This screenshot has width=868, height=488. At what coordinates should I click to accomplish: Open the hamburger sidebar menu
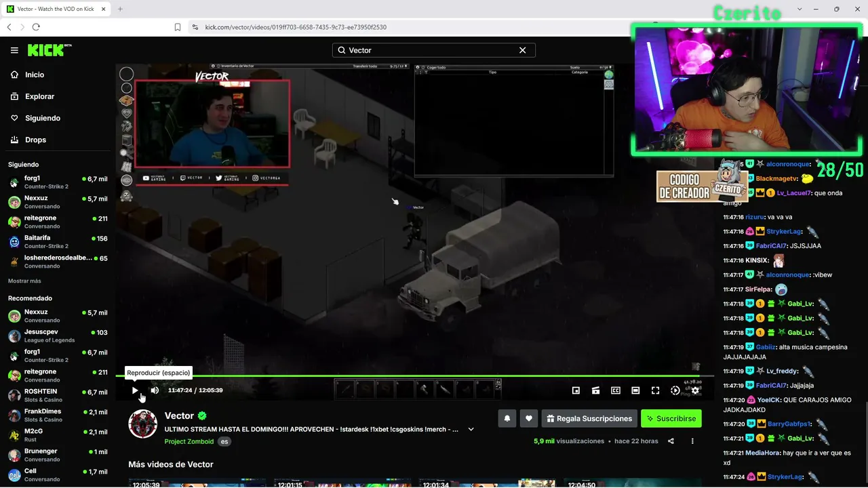14,50
